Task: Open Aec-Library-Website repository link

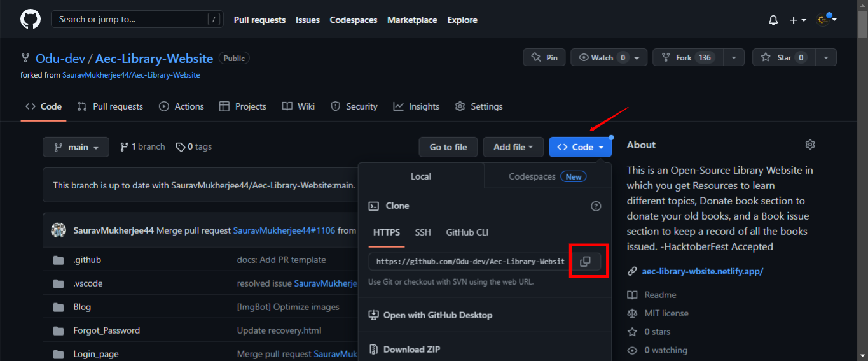Action: click(x=154, y=59)
